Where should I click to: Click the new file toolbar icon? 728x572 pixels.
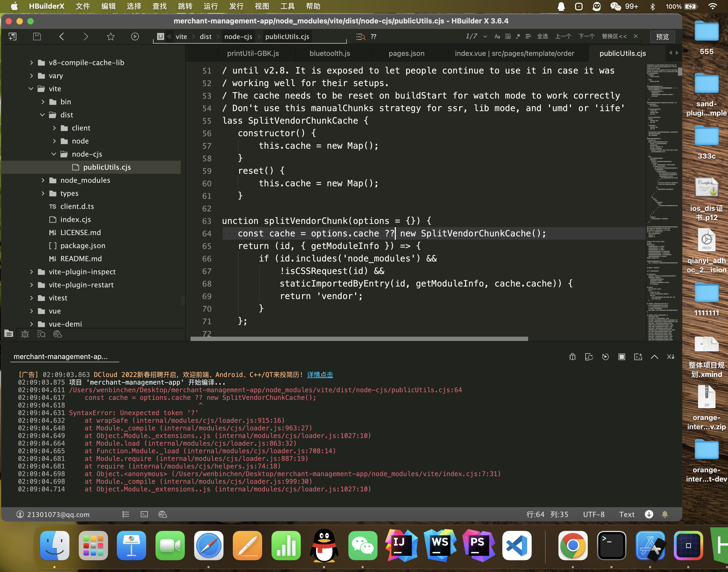pos(12,36)
